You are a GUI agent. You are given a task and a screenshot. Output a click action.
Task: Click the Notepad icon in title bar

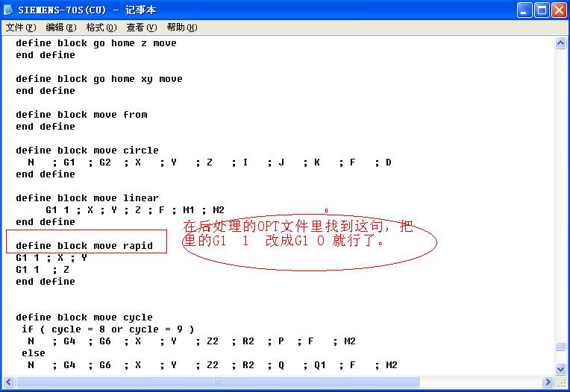pyautogui.click(x=9, y=10)
